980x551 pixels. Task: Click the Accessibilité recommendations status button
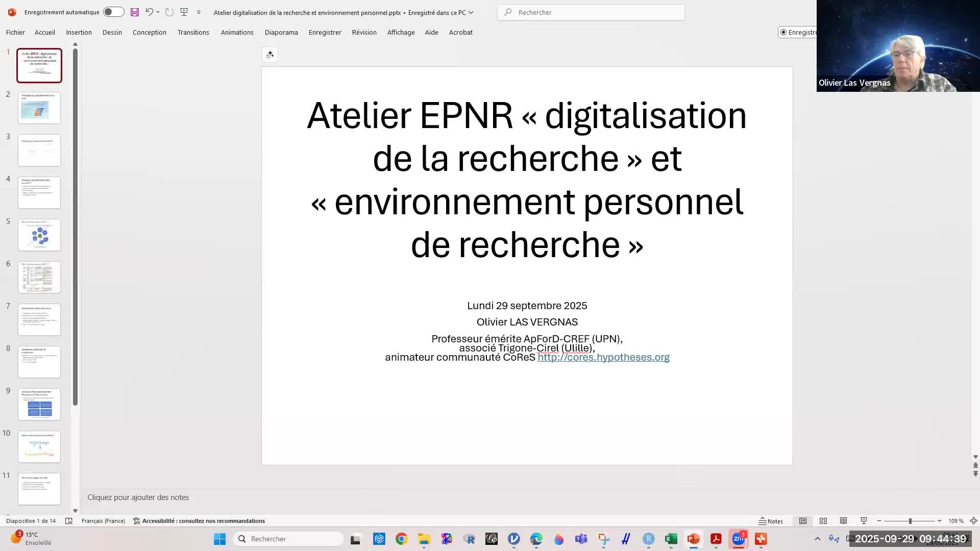(x=199, y=521)
